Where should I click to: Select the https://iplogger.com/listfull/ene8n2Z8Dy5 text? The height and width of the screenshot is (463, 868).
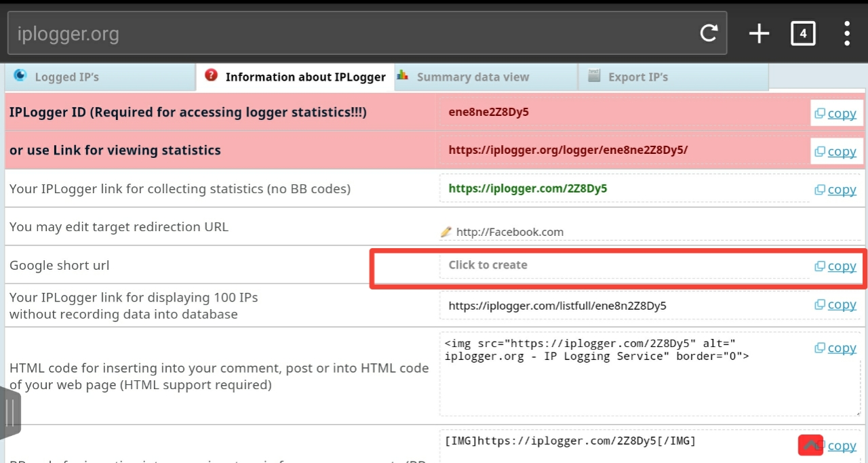tap(557, 306)
